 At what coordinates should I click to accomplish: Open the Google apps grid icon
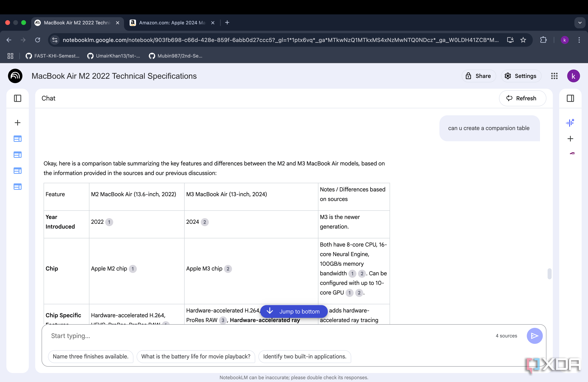click(x=554, y=76)
